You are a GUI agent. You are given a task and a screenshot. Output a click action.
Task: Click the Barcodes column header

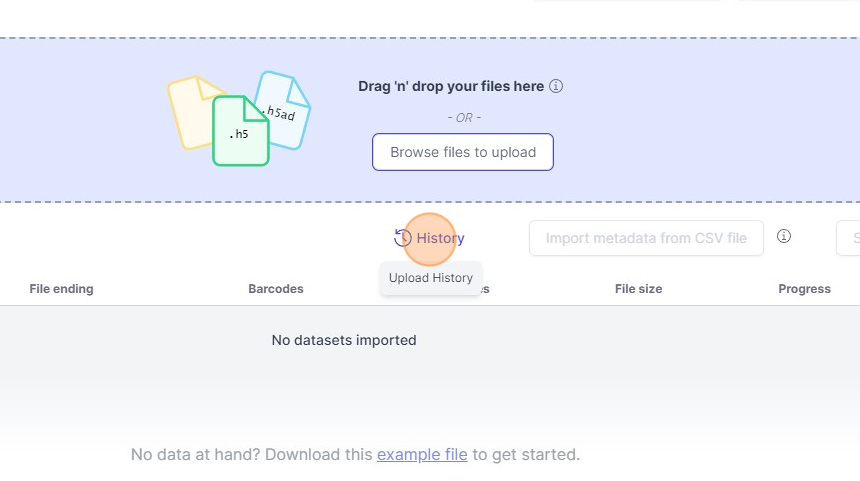[276, 289]
